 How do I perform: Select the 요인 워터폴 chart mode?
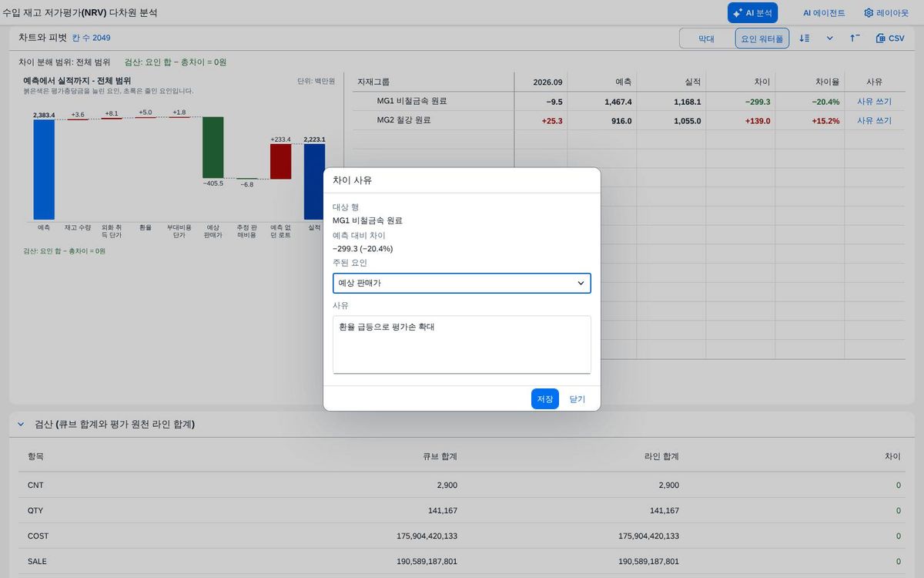pyautogui.click(x=762, y=39)
